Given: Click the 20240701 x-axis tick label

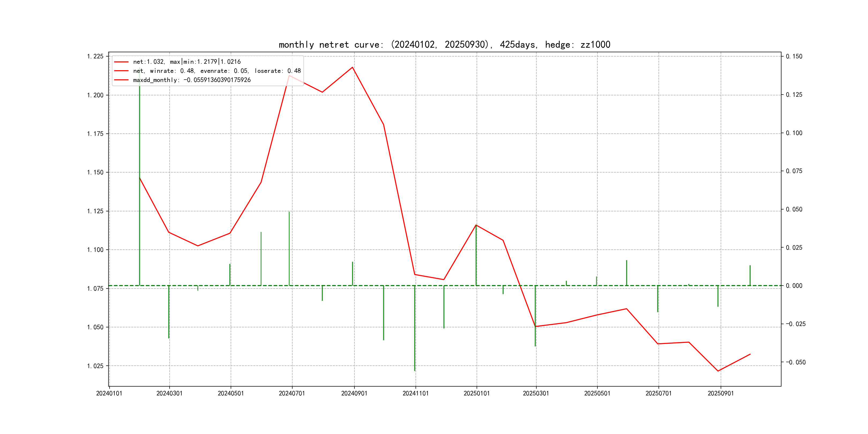Looking at the screenshot, I should click(x=292, y=393).
